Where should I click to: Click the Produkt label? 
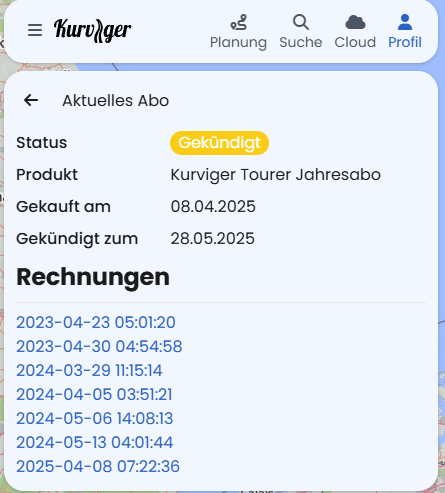point(47,174)
